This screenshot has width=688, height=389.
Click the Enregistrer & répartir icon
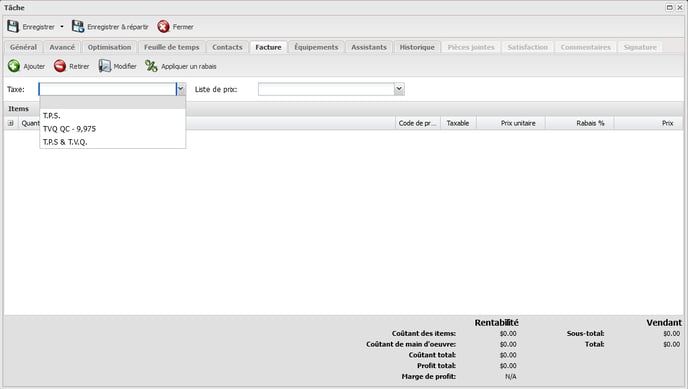[x=78, y=27]
